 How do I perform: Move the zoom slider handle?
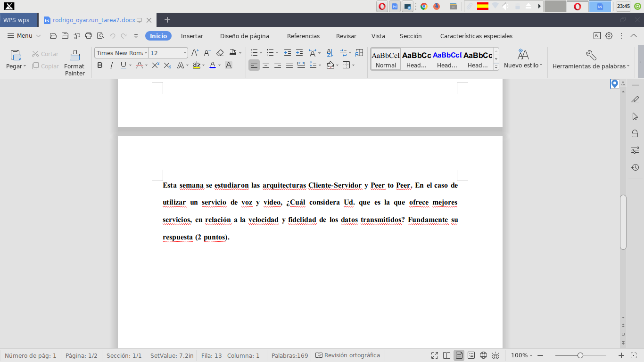pos(580,355)
